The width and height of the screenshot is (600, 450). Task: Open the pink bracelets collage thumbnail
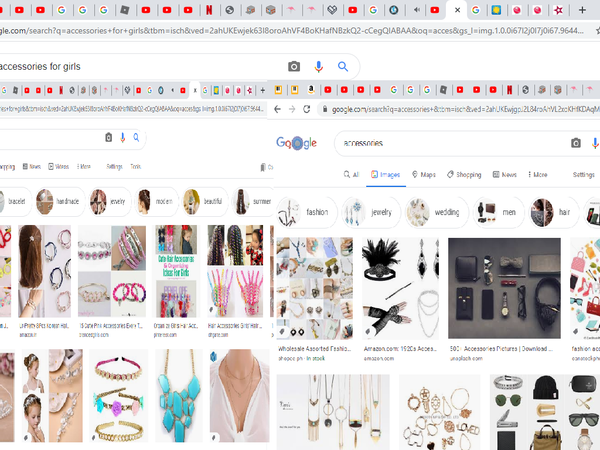pos(112,271)
